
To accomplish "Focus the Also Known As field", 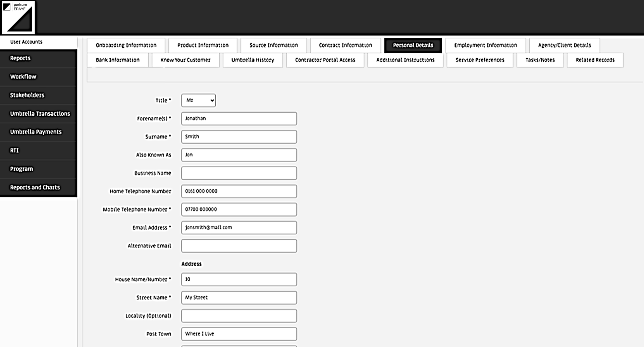I will pos(239,155).
